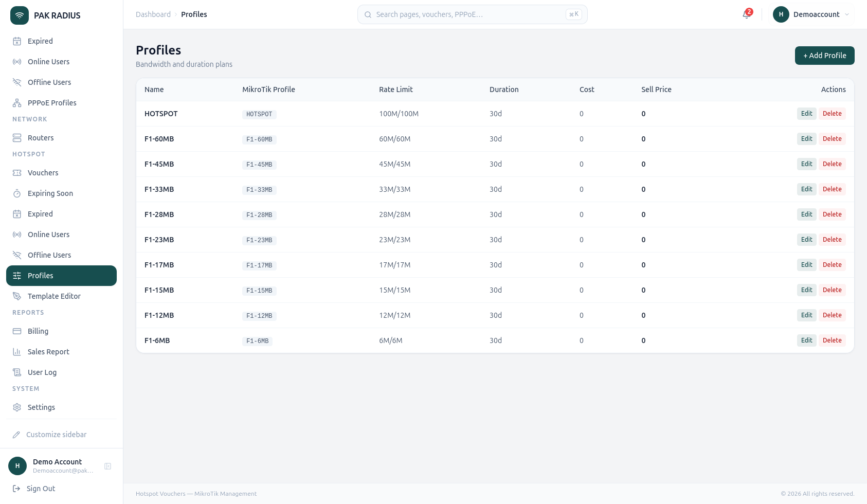
Task: Click the Add Profile button
Action: 825,56
